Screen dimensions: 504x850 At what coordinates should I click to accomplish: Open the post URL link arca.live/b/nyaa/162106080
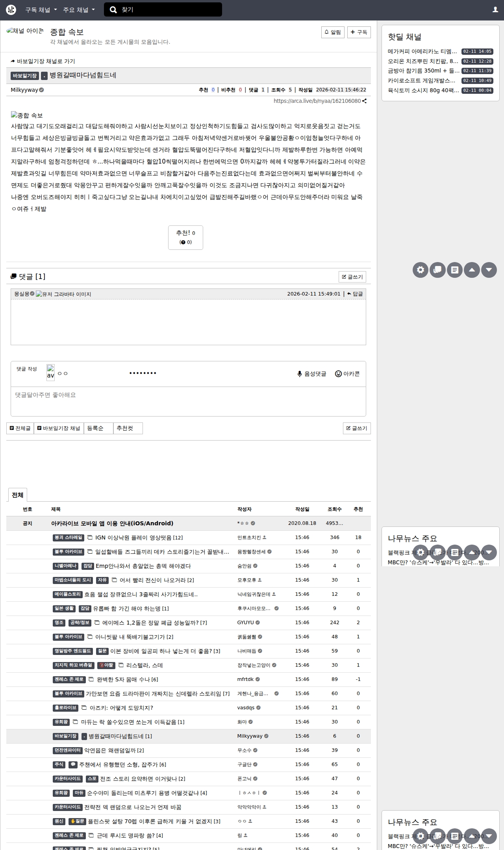click(x=317, y=101)
